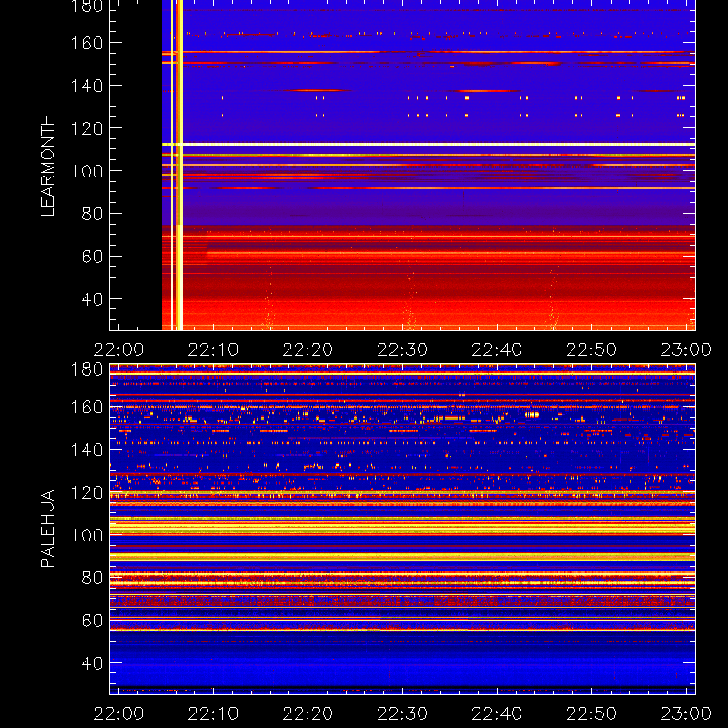The image size is (728, 728).
Task: Pick the 22:20 time label under Learmonth plot
Action: (x=308, y=349)
